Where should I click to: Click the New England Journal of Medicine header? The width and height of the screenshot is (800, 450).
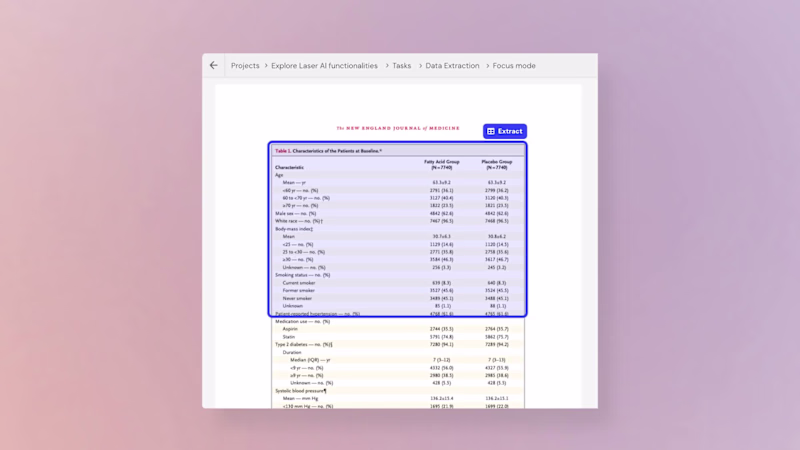point(398,128)
